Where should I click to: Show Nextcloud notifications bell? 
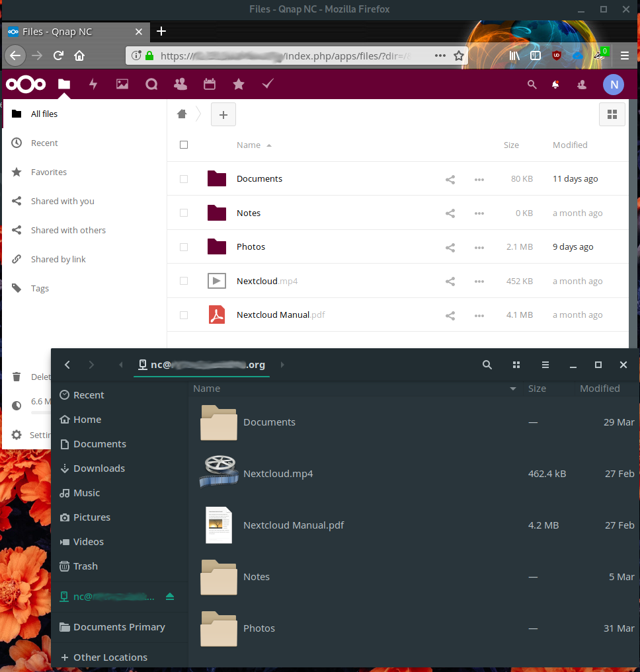coord(555,85)
